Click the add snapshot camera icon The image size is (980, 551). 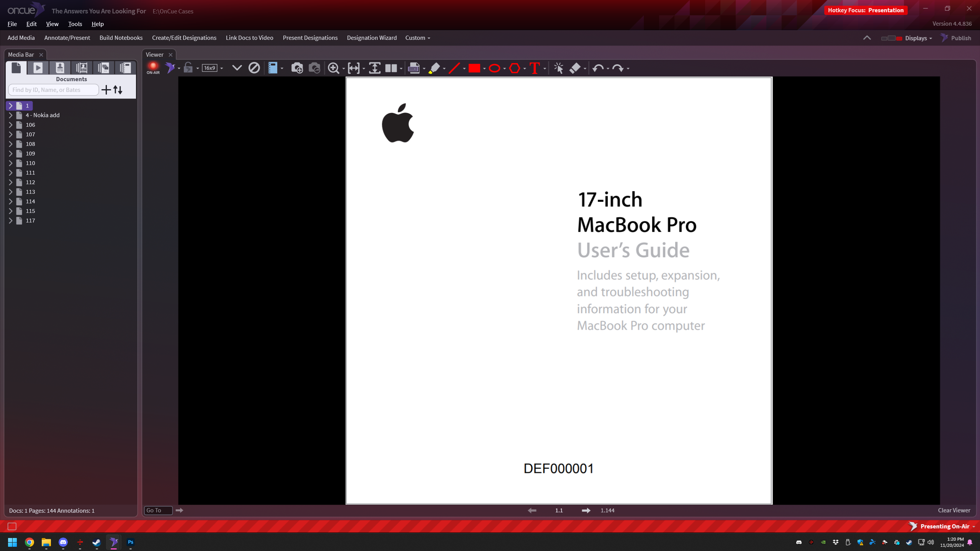297,68
